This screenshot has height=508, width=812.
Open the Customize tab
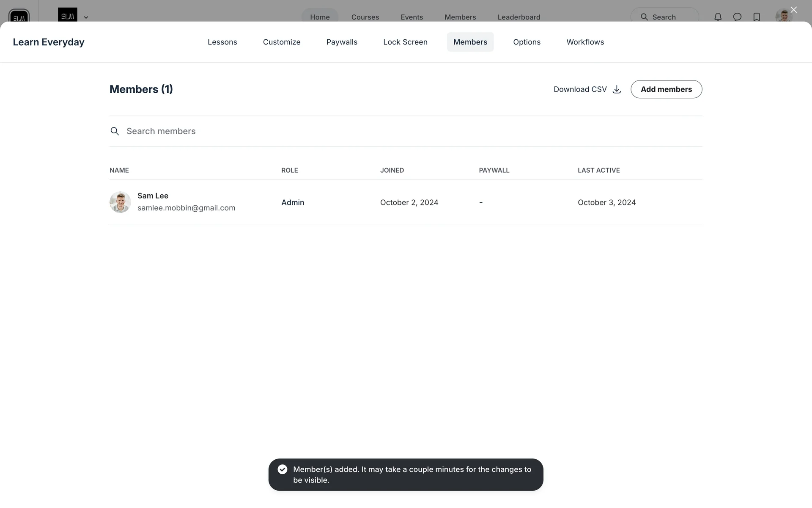click(x=282, y=42)
